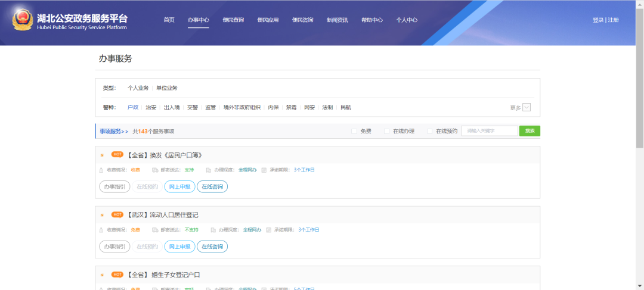Image resolution: width=644 pixels, height=290 pixels.
Task: Select 网安 police category
Action: [x=309, y=107]
